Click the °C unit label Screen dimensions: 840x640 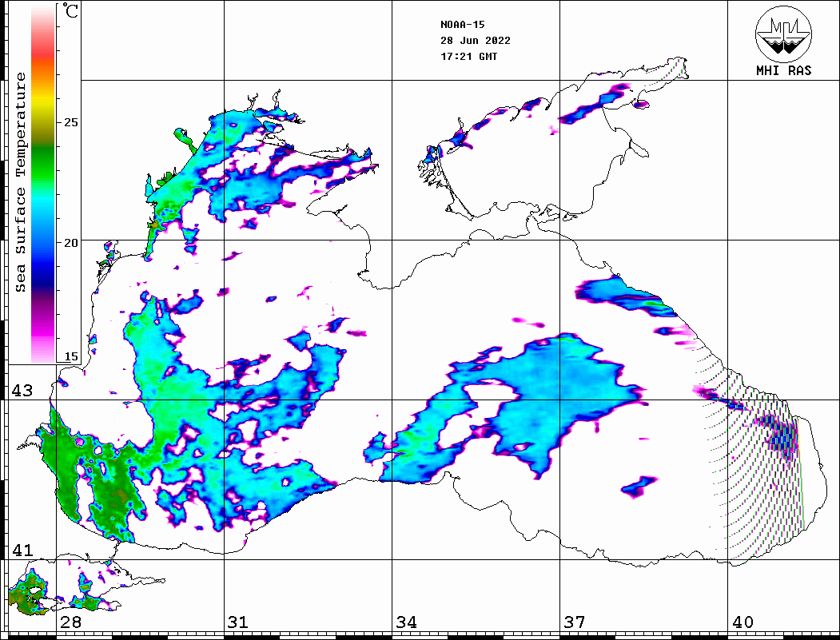point(70,10)
